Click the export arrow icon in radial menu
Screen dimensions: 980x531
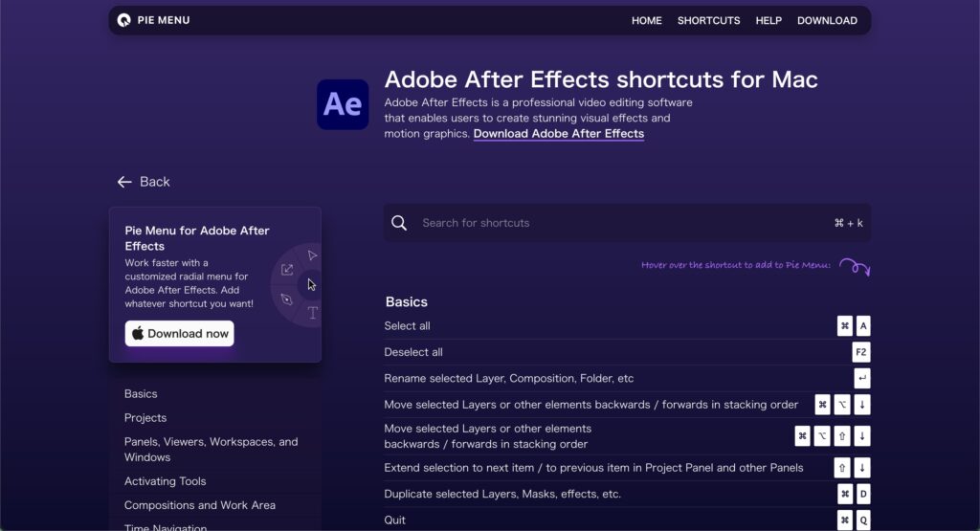[x=287, y=269]
